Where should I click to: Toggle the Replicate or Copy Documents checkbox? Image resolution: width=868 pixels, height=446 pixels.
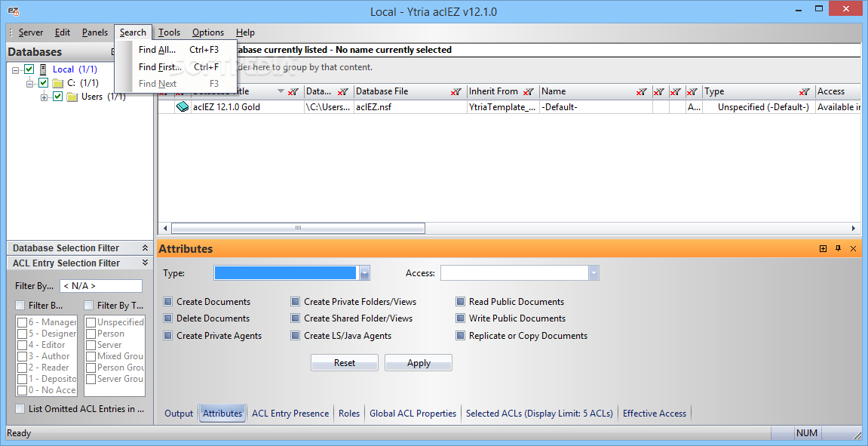[460, 336]
